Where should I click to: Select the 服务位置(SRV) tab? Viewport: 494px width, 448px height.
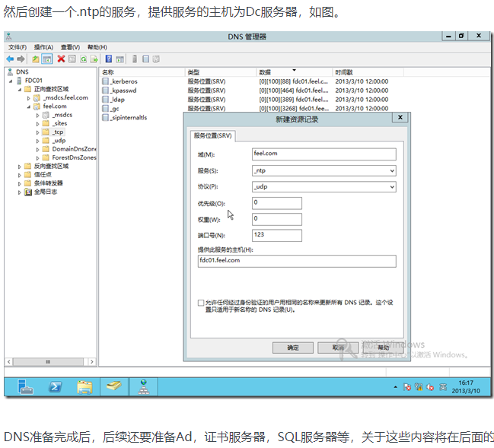[x=212, y=135]
